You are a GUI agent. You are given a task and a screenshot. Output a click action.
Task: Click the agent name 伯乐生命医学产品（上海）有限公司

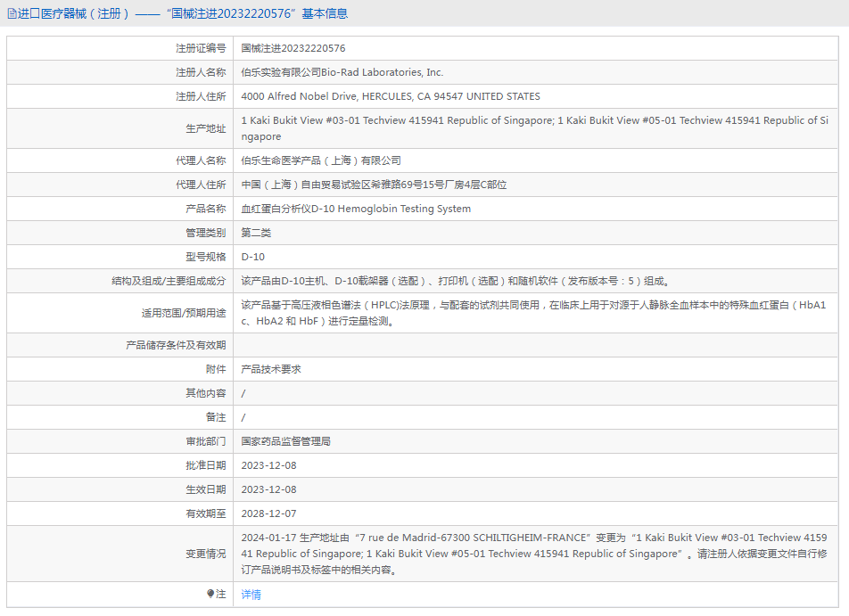point(321,160)
